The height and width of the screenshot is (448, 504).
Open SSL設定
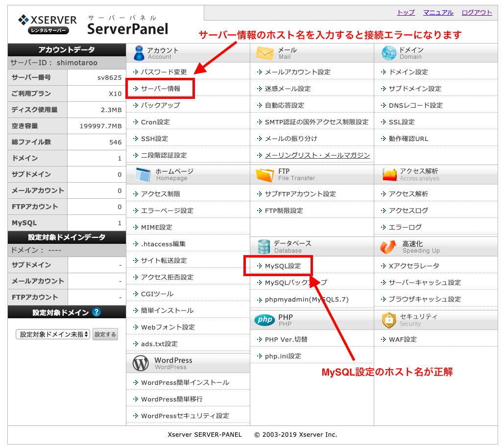click(402, 122)
